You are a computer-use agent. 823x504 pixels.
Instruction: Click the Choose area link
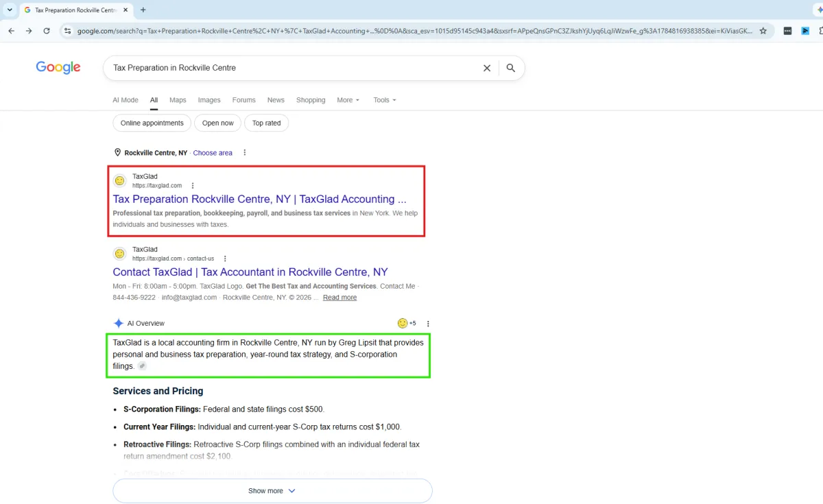[x=213, y=153]
